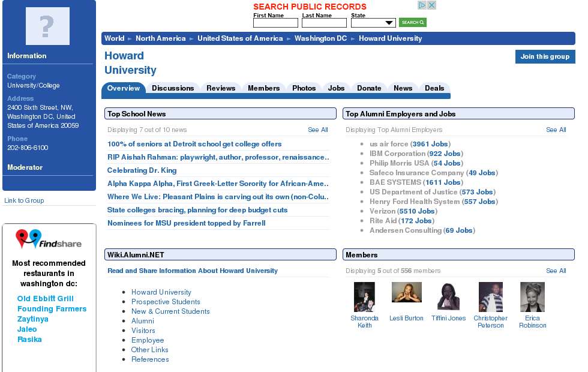The width and height of the screenshot is (588, 372).
Task: Close the public records ad
Action: pyautogui.click(x=431, y=5)
